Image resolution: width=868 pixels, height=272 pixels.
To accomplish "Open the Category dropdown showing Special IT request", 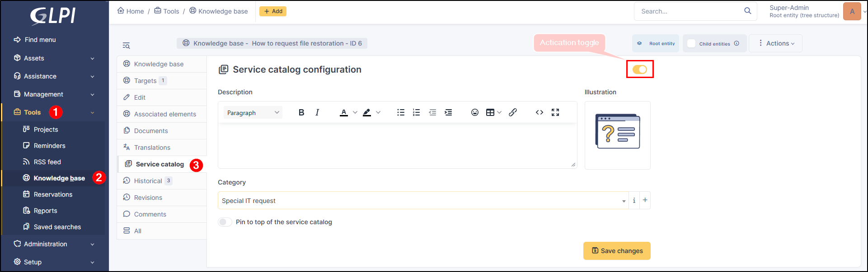I will pyautogui.click(x=420, y=201).
